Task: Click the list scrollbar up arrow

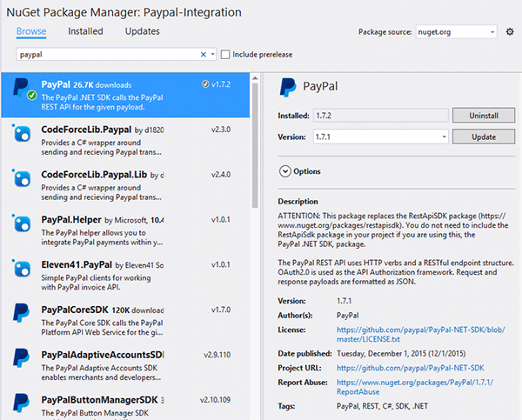Action: tap(255, 78)
